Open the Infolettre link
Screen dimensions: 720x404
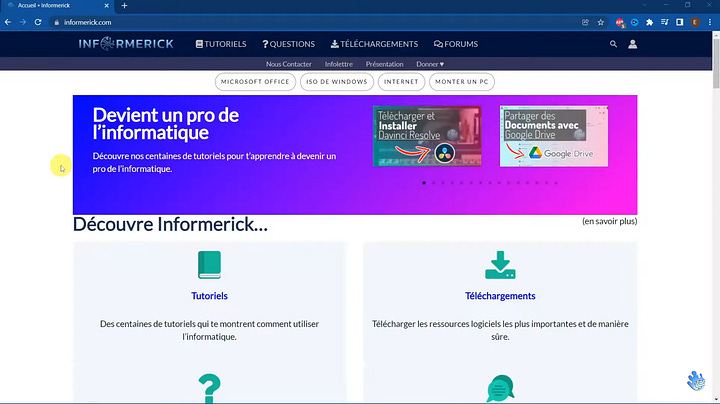338,64
